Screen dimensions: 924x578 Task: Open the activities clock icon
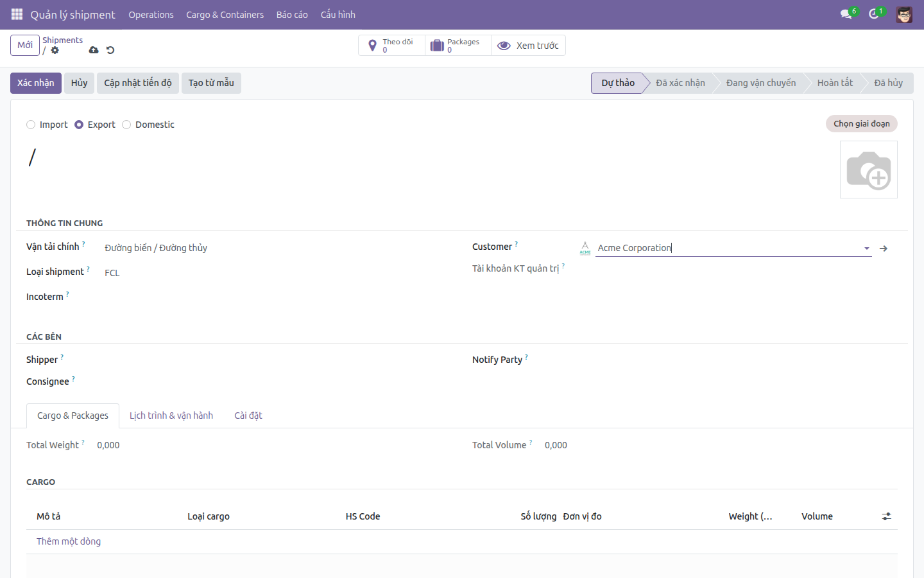click(x=874, y=14)
